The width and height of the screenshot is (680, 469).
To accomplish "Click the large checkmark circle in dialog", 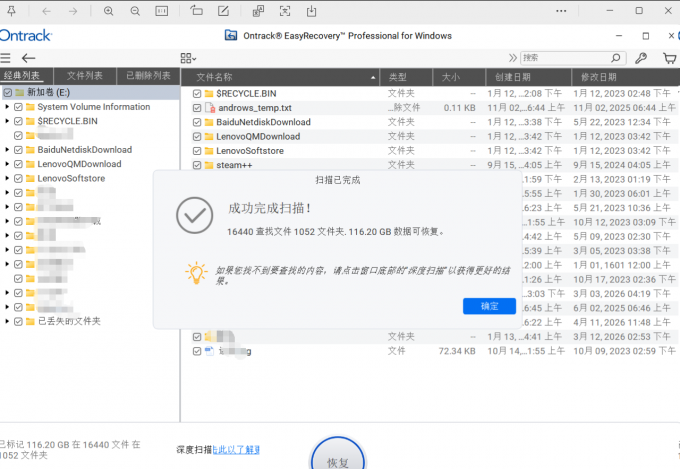I will click(x=194, y=215).
